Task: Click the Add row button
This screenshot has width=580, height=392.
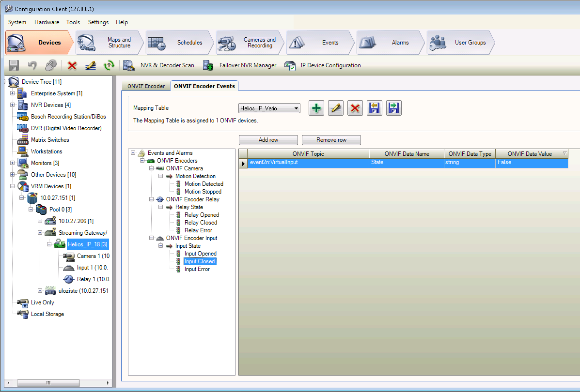Action: pos(268,140)
